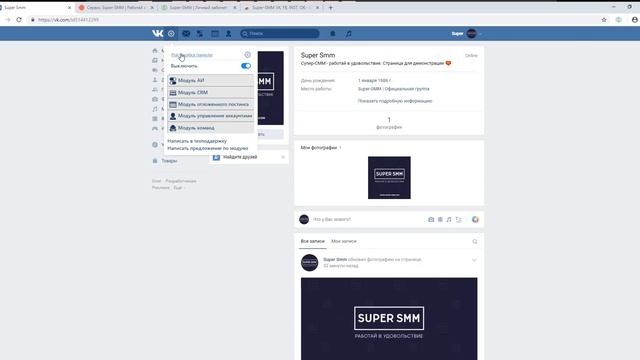
Task: Open the music note icon in header
Action: (x=348, y=33)
